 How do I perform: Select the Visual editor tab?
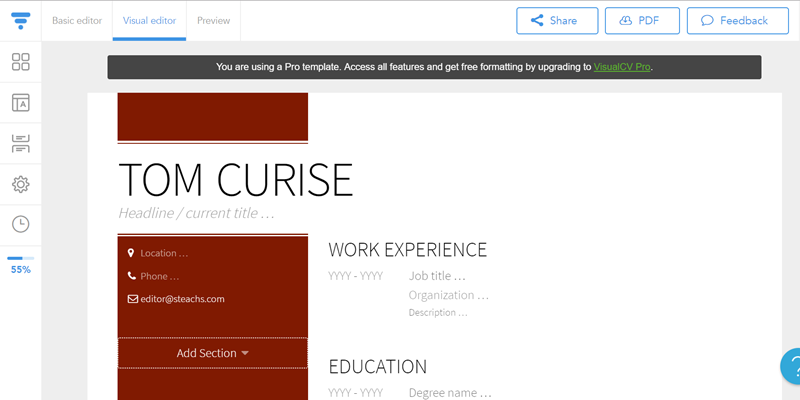[149, 20]
